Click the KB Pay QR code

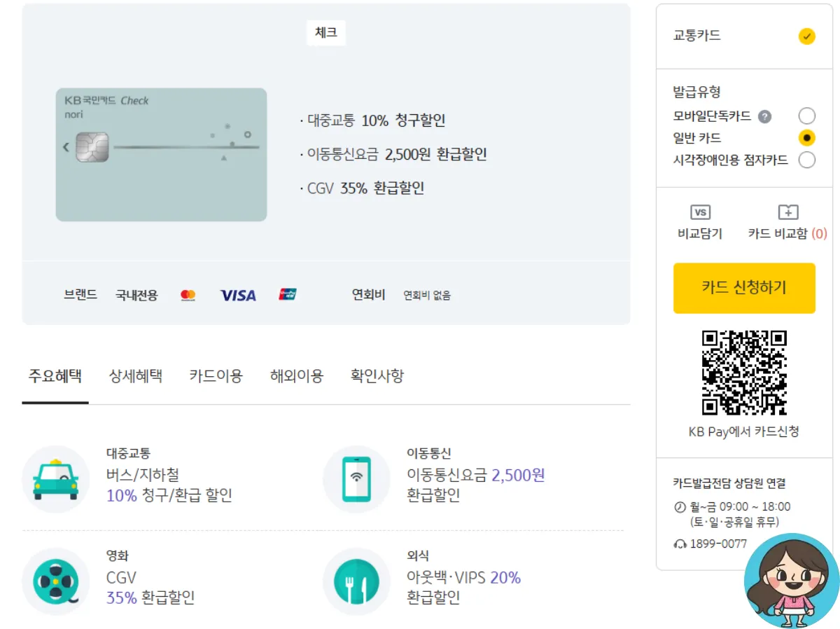point(744,373)
